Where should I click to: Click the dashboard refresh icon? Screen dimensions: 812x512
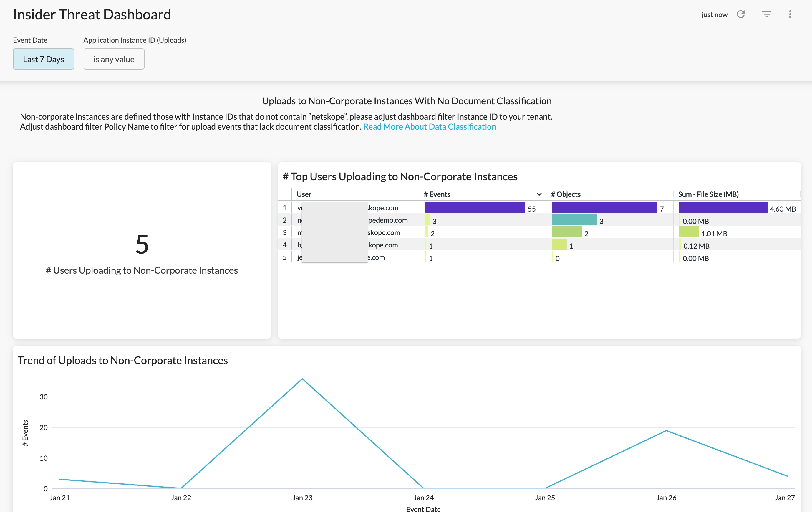click(x=740, y=14)
